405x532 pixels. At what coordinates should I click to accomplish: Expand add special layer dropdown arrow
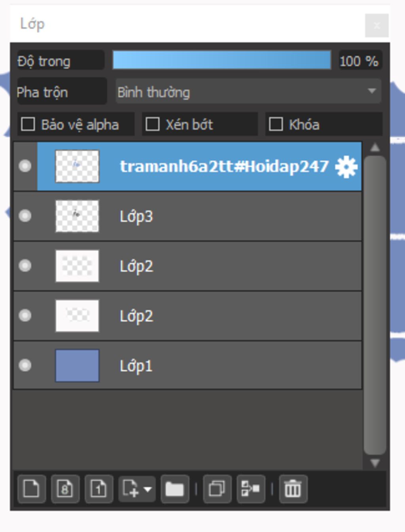[x=148, y=490]
